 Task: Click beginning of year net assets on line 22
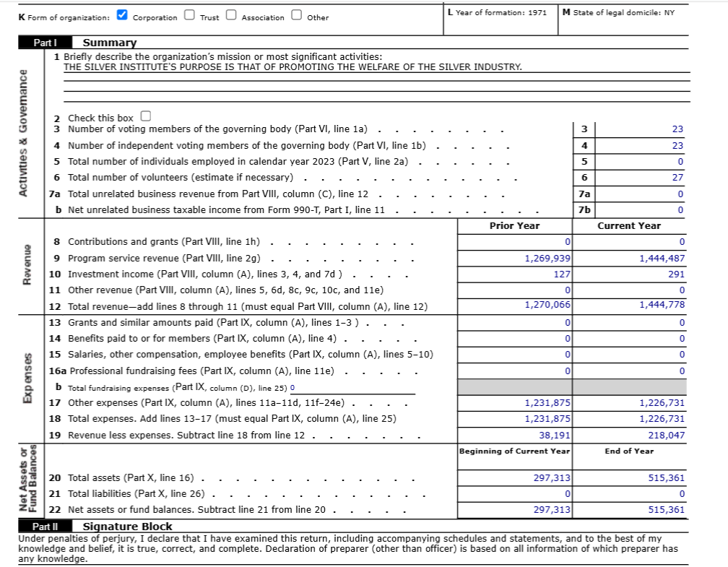coord(552,510)
